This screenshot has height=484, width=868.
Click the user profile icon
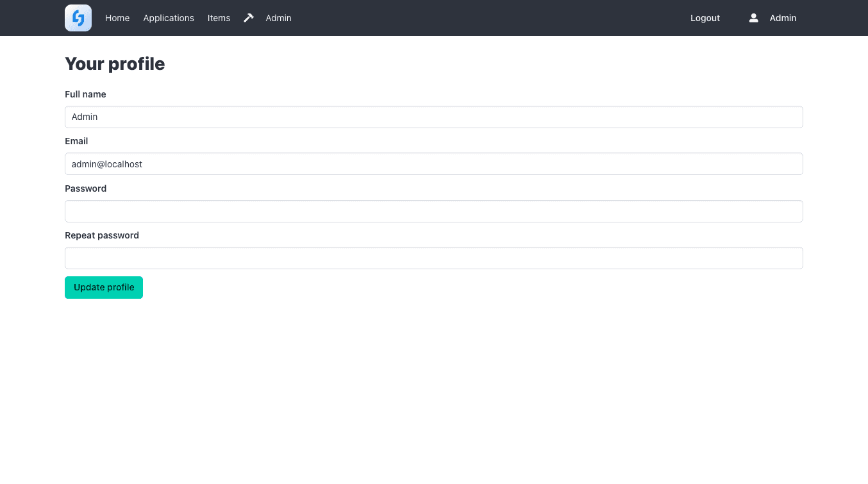tap(754, 18)
